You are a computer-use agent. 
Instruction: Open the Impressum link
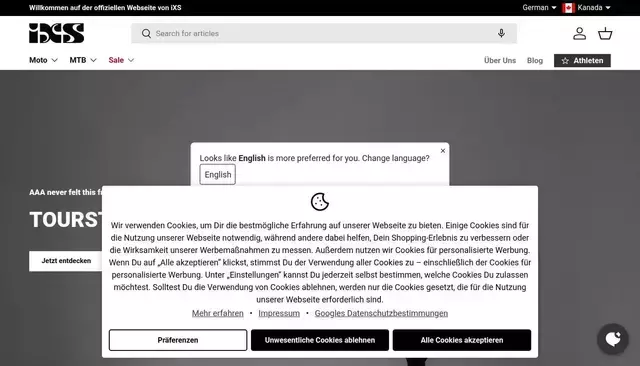point(279,313)
